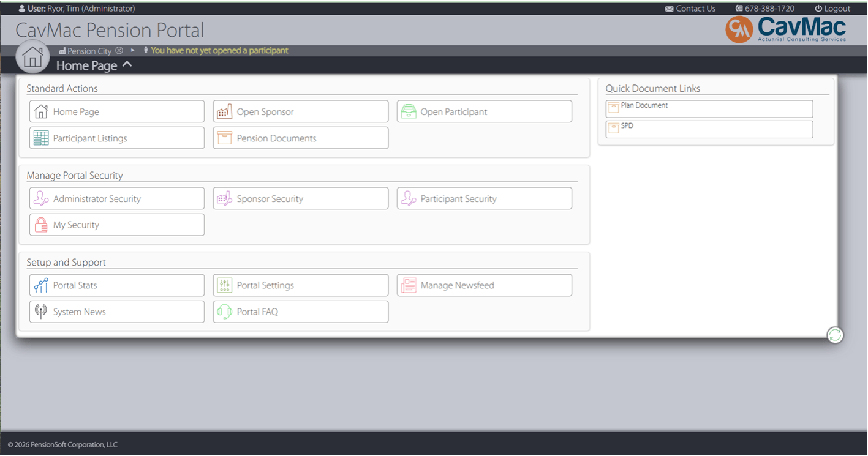
Task: Click the round home icon in header
Action: point(32,57)
